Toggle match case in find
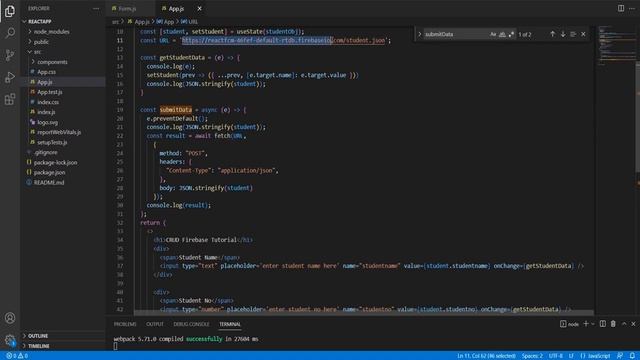This screenshot has height=360, width=640. [x=493, y=34]
